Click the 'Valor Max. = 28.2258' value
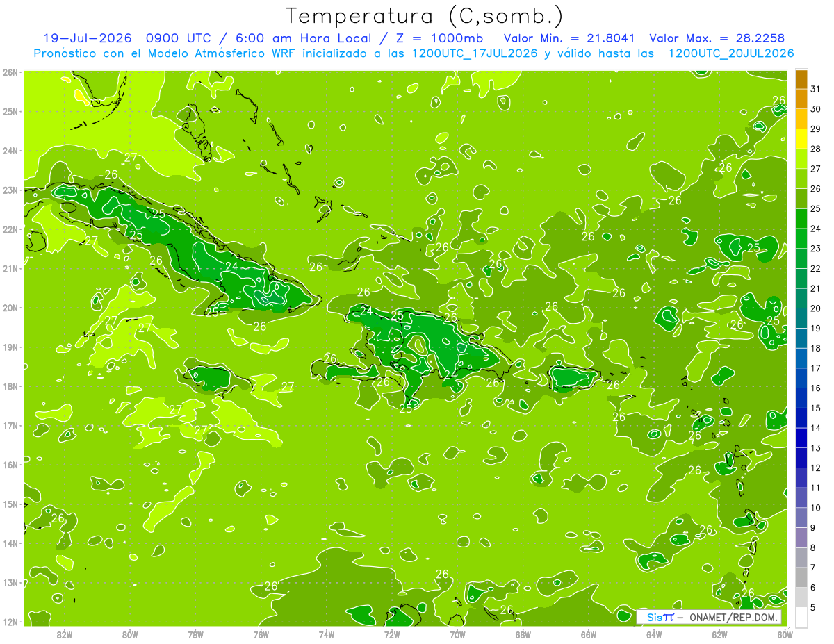Screen dimensions: 834x644 (717, 38)
